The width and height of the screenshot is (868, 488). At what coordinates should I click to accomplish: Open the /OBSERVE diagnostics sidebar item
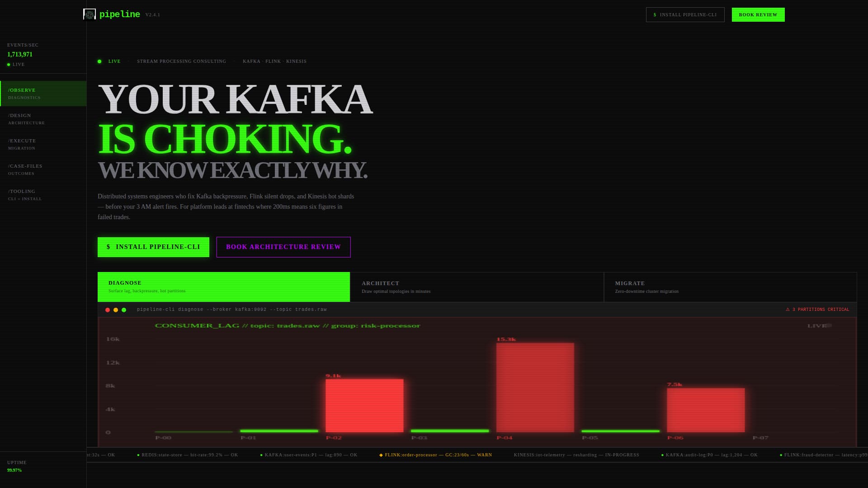pyautogui.click(x=43, y=94)
